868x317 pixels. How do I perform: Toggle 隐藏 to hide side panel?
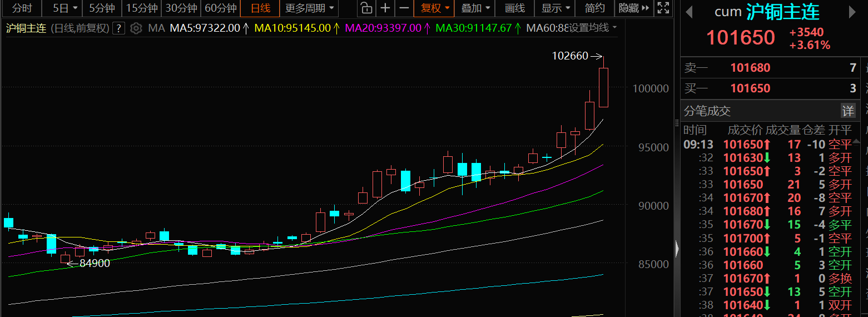(x=634, y=8)
